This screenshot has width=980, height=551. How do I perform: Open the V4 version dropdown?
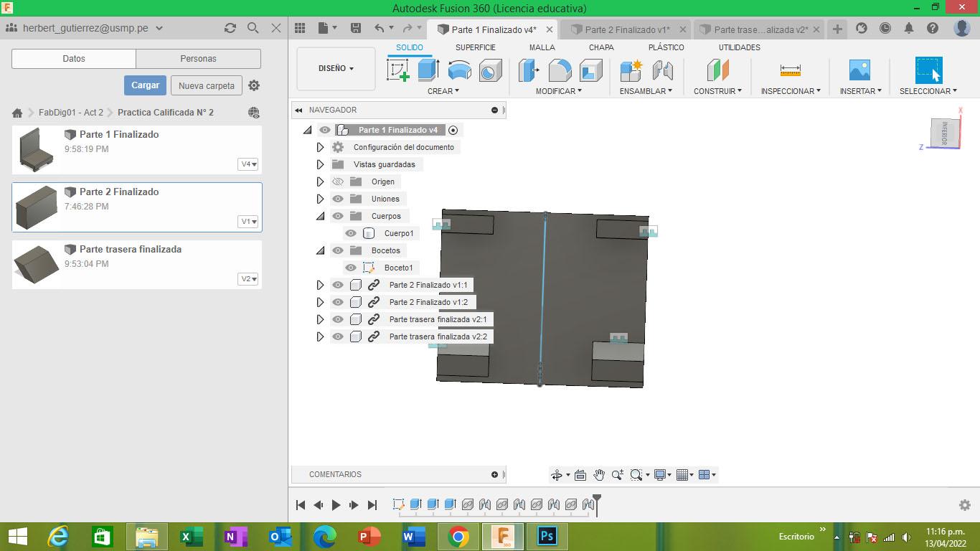coord(248,164)
